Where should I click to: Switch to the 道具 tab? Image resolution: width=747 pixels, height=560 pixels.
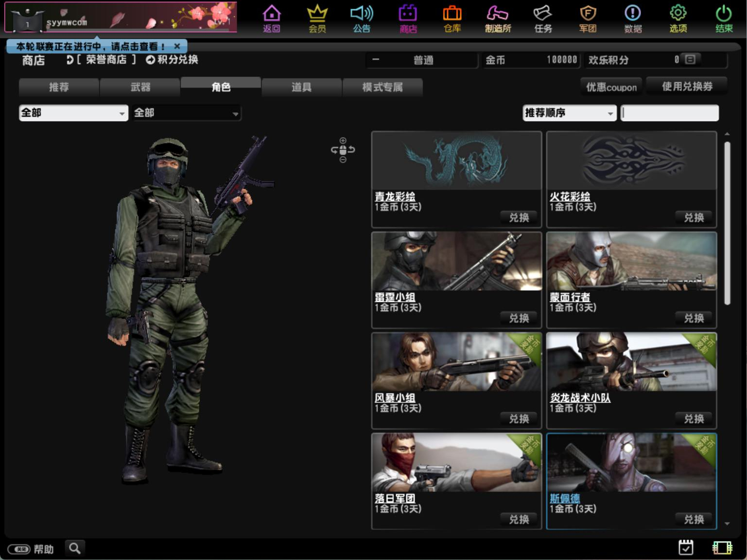pyautogui.click(x=301, y=87)
